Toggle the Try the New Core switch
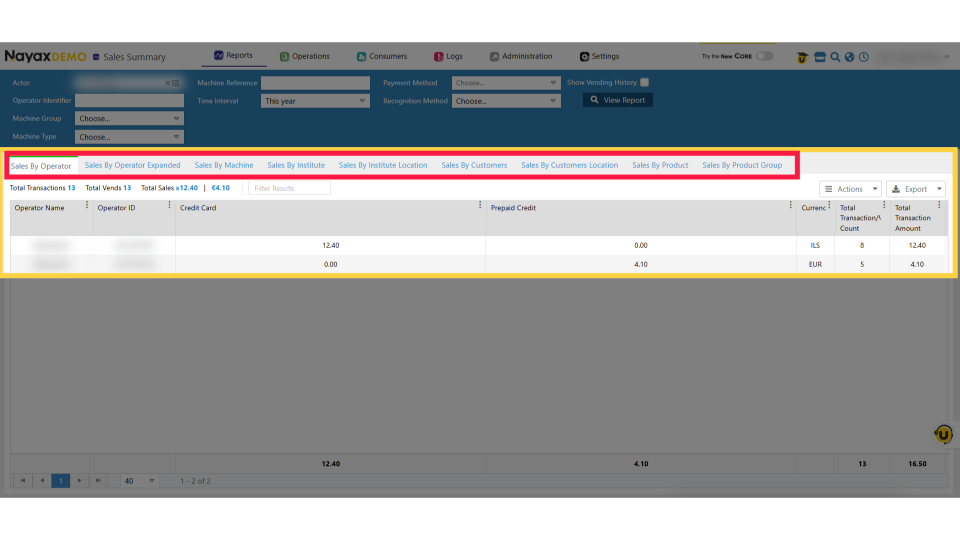The height and width of the screenshot is (540, 960). tap(764, 56)
